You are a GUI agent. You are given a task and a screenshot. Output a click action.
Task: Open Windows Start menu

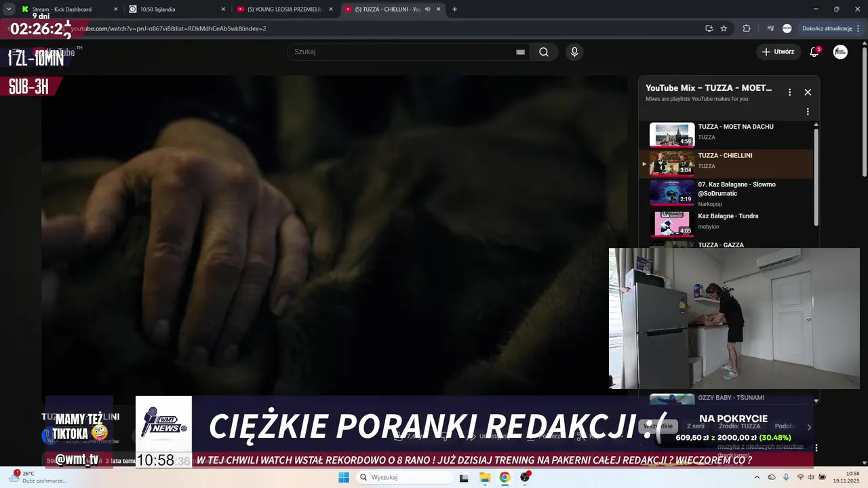344,477
